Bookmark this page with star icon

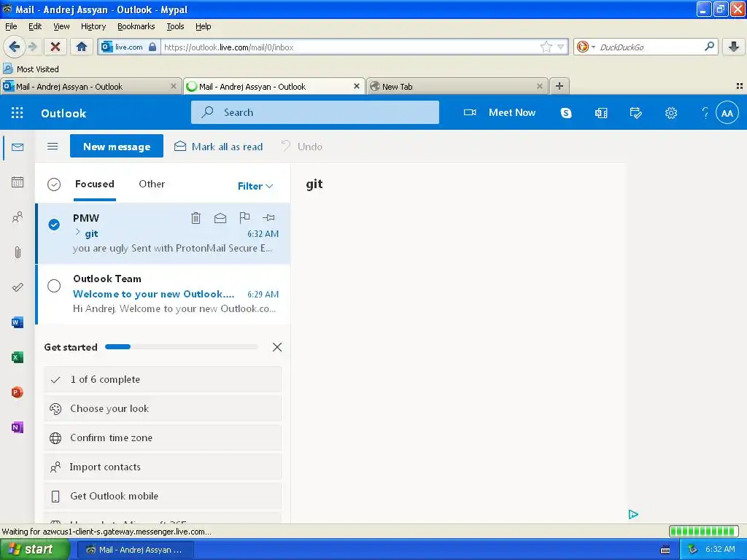pyautogui.click(x=546, y=47)
